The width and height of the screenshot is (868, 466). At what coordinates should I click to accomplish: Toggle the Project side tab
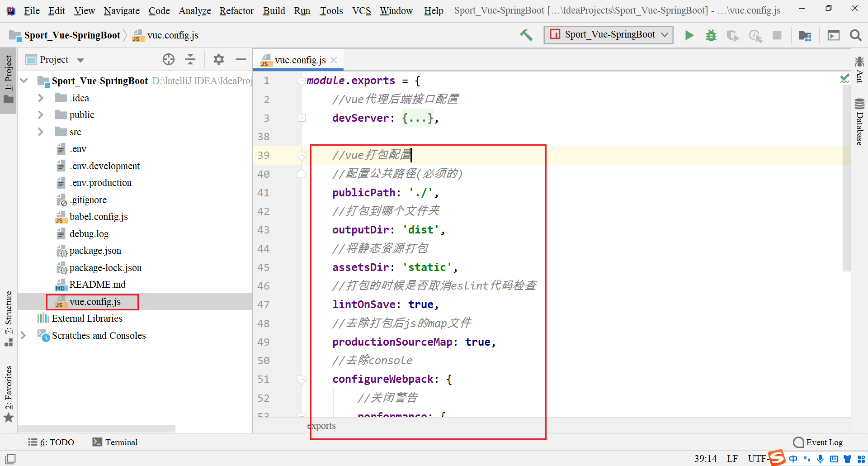[9, 80]
